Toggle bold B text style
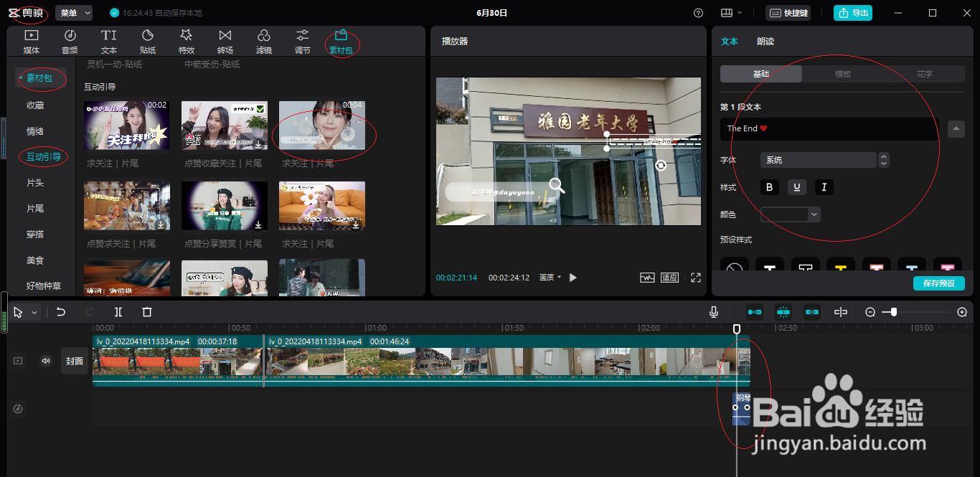The height and width of the screenshot is (477, 980). [770, 187]
